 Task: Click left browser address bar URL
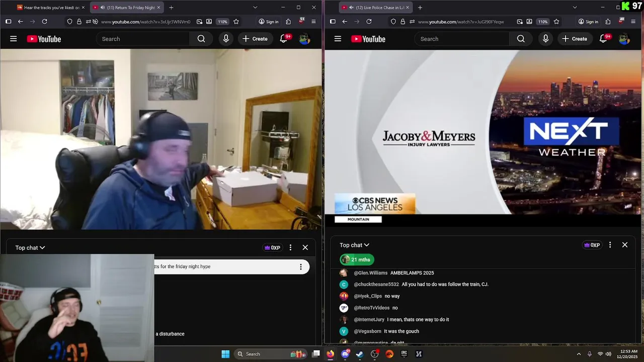(145, 22)
